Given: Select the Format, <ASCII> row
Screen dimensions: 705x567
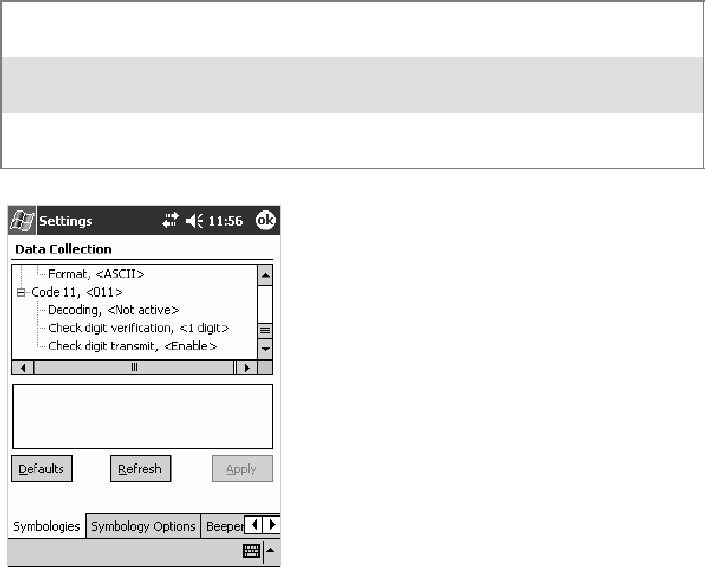Looking at the screenshot, I should 96,274.
